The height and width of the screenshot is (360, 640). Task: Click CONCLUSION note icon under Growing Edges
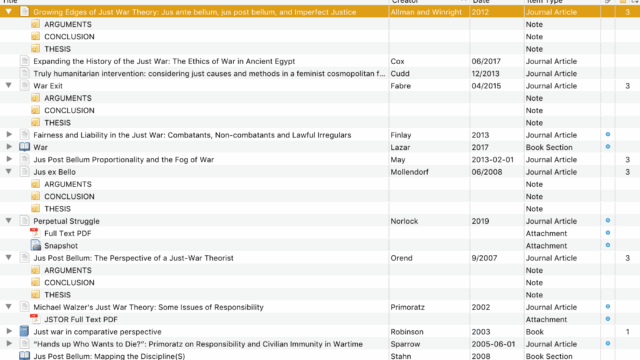tap(36, 36)
